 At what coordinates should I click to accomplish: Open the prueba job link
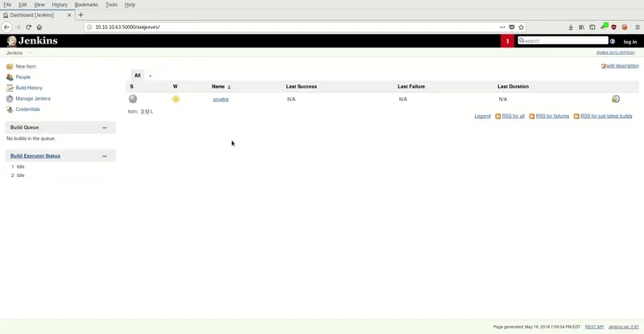[221, 99]
